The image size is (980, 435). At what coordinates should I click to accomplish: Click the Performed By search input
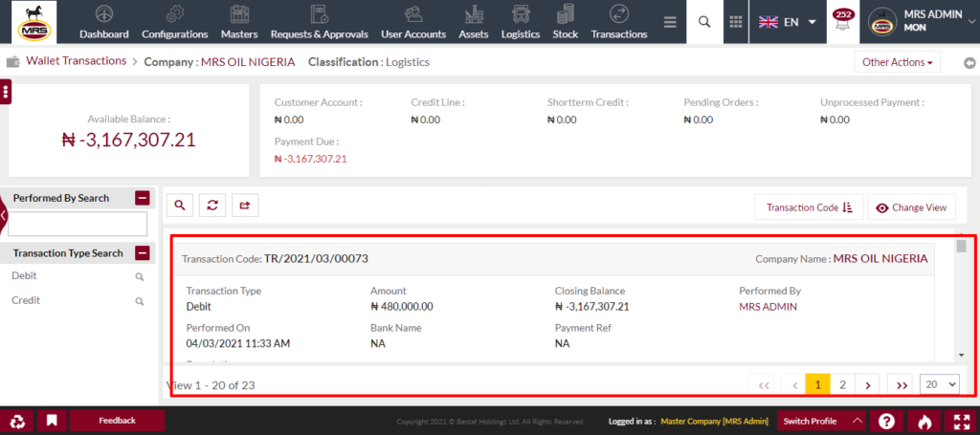coord(78,224)
